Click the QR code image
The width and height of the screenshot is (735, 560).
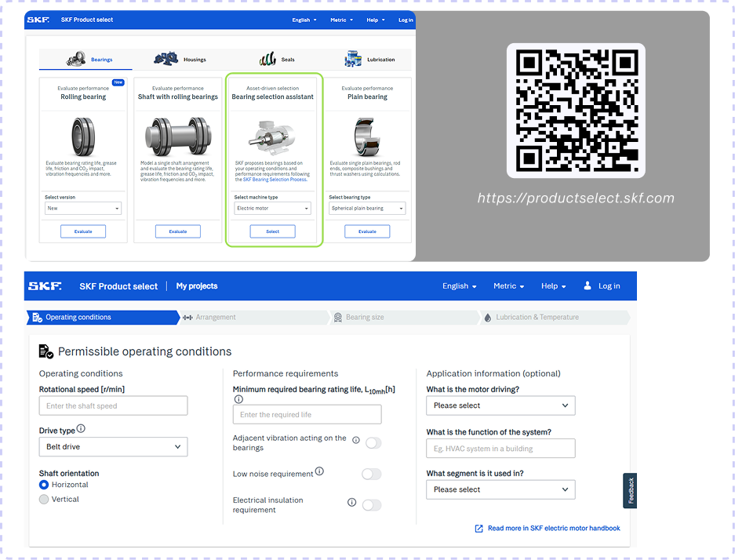(x=576, y=111)
